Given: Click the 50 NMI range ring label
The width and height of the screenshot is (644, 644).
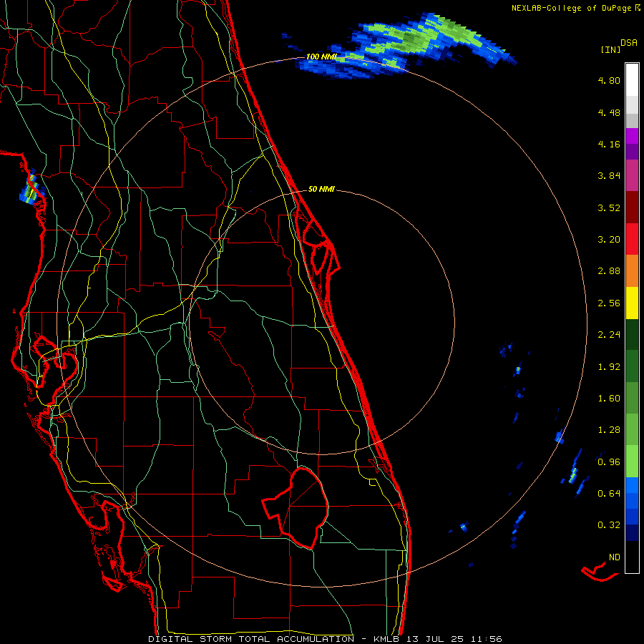Looking at the screenshot, I should (321, 189).
